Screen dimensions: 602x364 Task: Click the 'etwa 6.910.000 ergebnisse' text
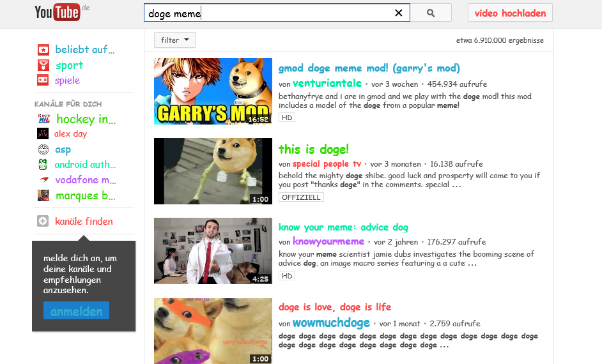(500, 40)
